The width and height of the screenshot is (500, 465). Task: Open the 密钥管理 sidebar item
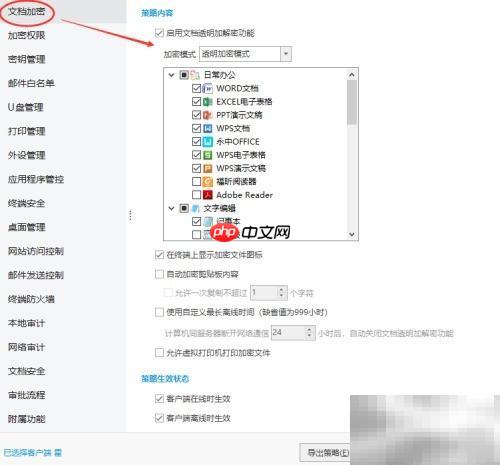(27, 59)
